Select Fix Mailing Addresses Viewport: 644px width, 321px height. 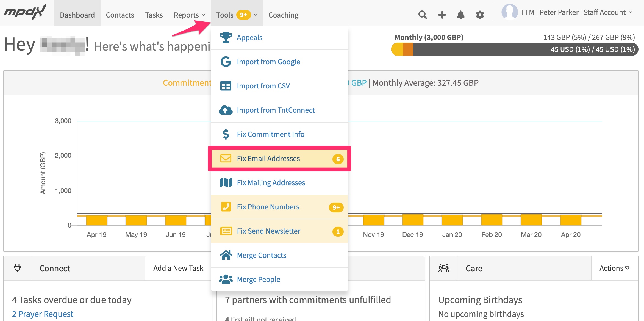pyautogui.click(x=279, y=183)
